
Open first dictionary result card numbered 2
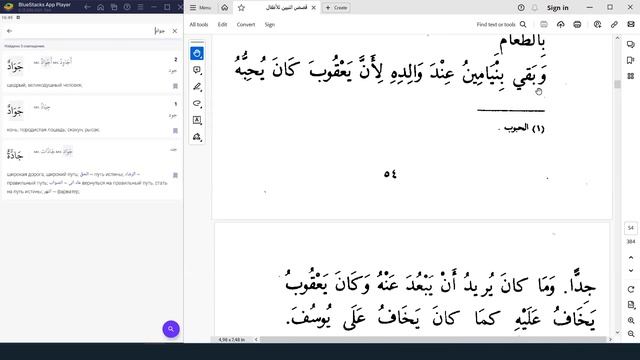[92, 72]
